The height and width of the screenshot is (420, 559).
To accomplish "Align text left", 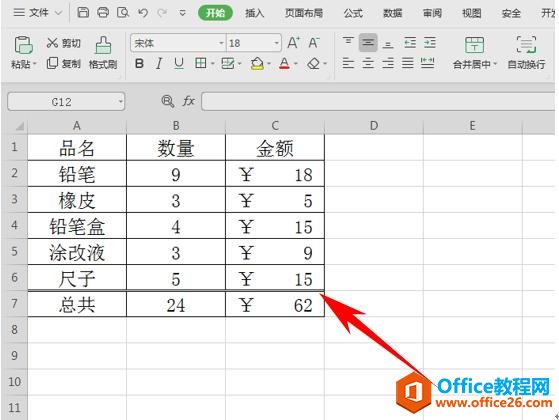I will 348,63.
